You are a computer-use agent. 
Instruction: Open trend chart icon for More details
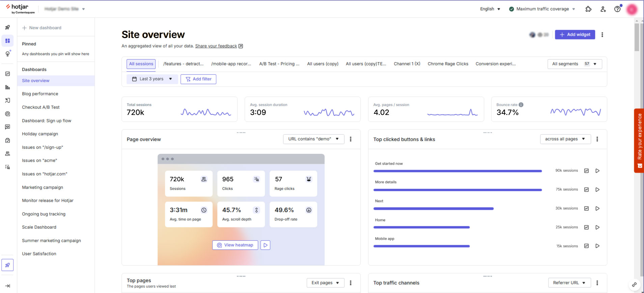click(x=586, y=190)
